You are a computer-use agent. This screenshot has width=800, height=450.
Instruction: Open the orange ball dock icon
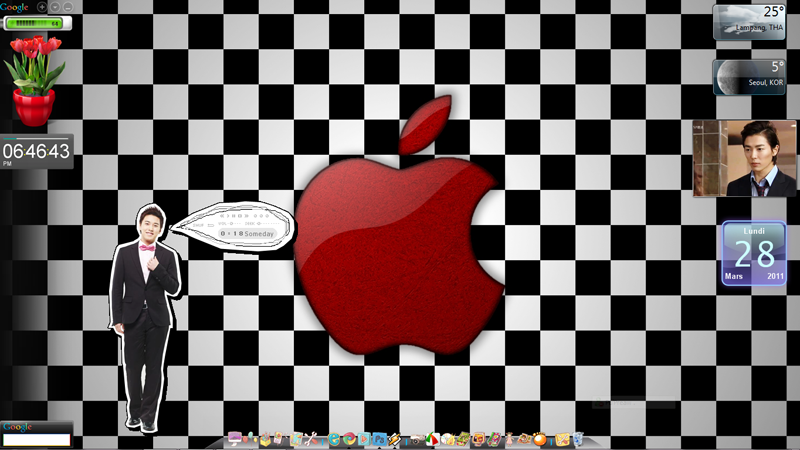(x=540, y=439)
